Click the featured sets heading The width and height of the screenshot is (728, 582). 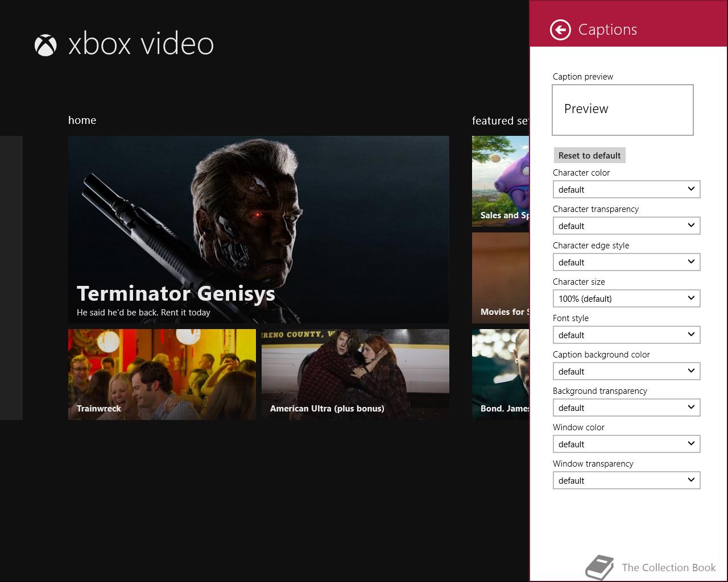click(x=500, y=120)
